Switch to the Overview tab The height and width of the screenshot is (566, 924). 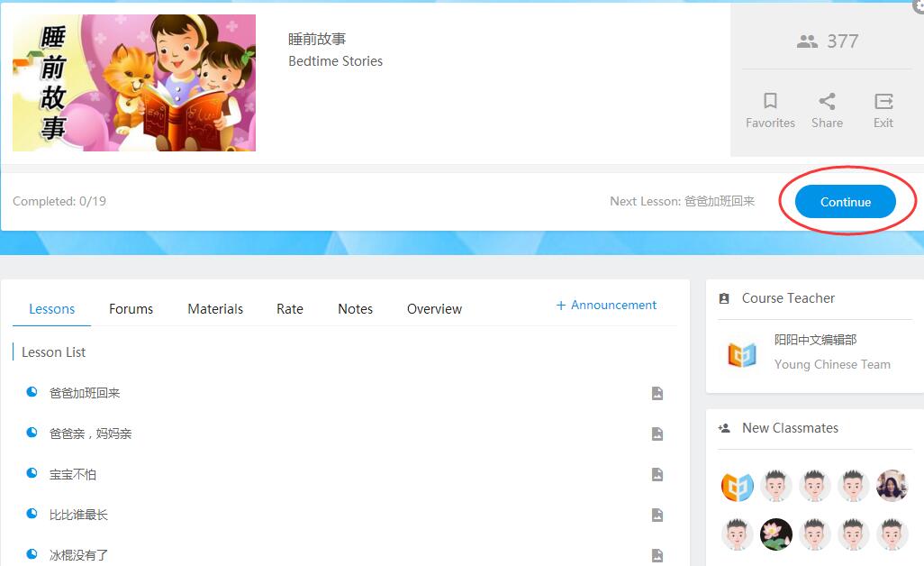tap(434, 309)
